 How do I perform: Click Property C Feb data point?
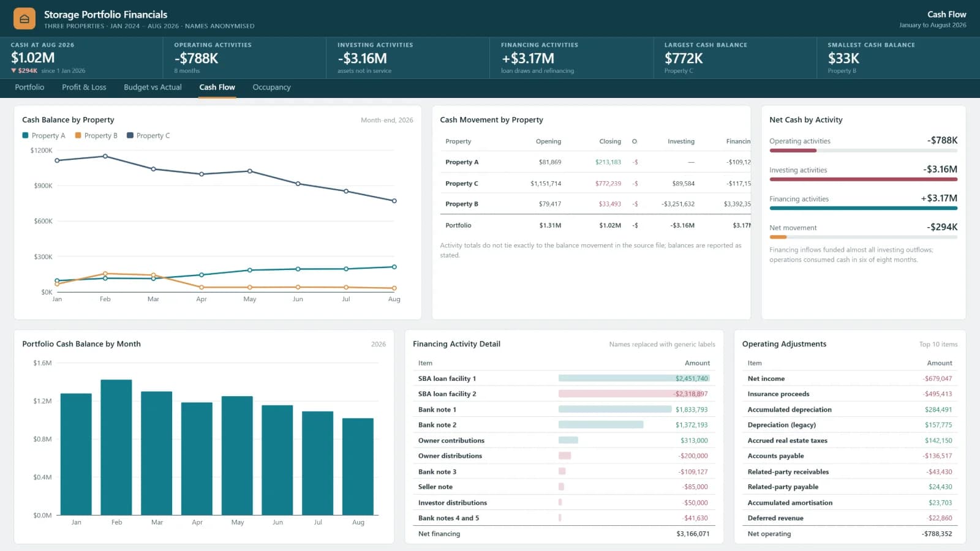105,156
